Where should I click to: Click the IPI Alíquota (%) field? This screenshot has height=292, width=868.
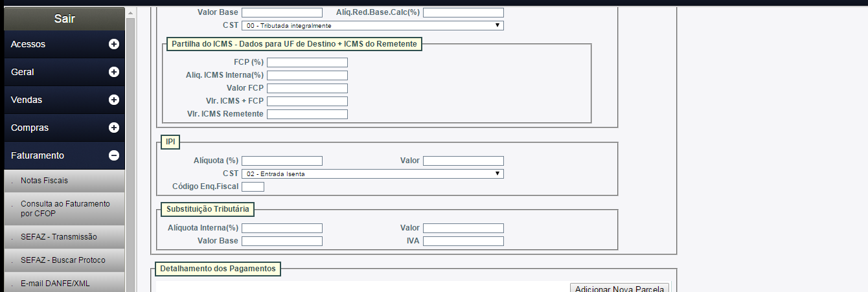[282, 161]
